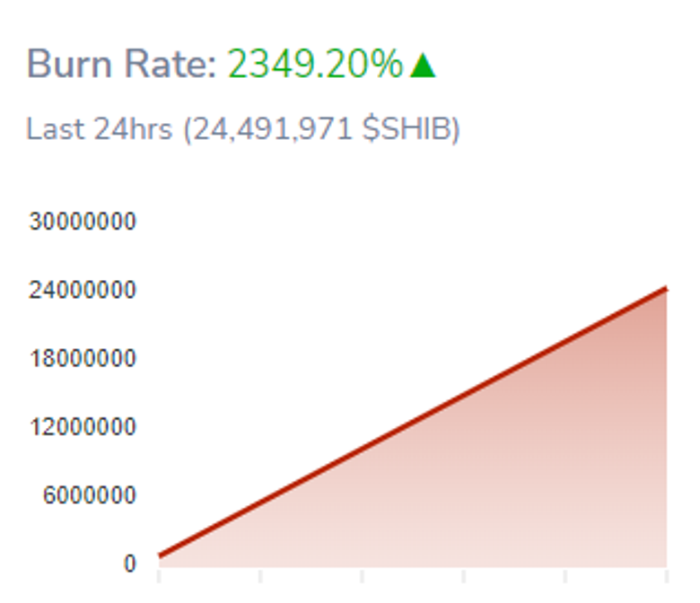Click the 2349.20% burn rate value
Viewport: 700px width, 603px height.
[x=315, y=64]
